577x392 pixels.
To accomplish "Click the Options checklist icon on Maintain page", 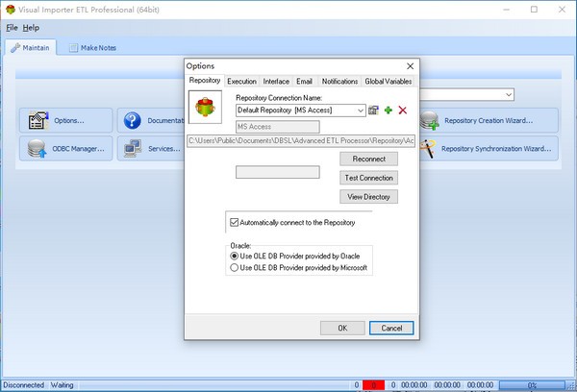I will 38,121.
